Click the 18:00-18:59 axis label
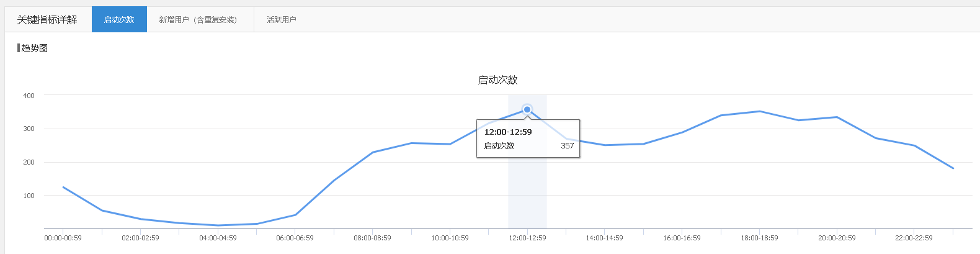The width and height of the screenshot is (980, 254). (759, 238)
